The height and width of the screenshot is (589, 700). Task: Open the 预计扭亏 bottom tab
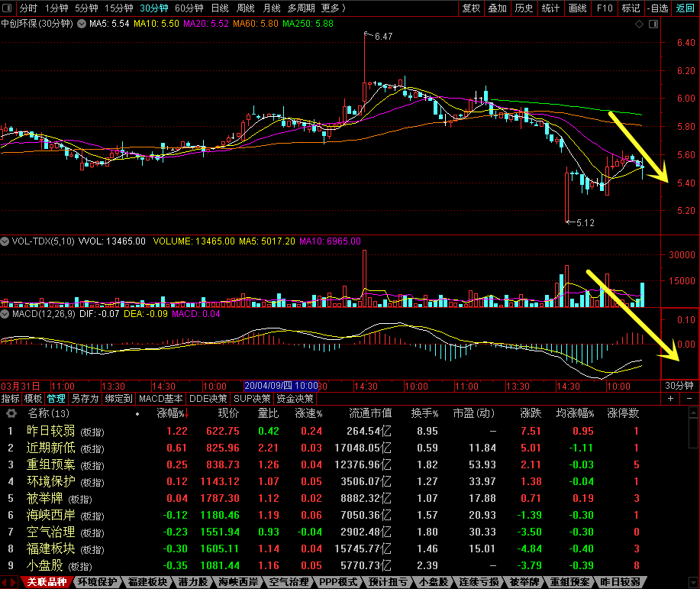388,582
